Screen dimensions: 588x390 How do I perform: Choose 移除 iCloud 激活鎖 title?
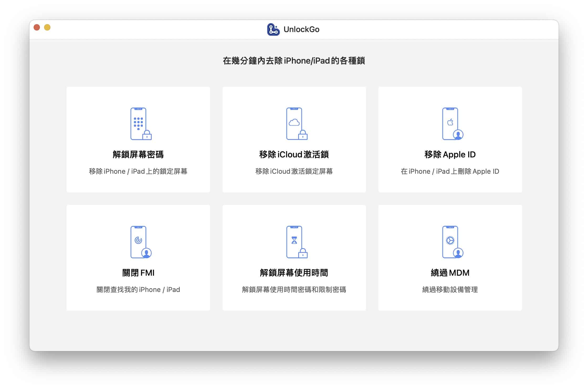coord(294,155)
